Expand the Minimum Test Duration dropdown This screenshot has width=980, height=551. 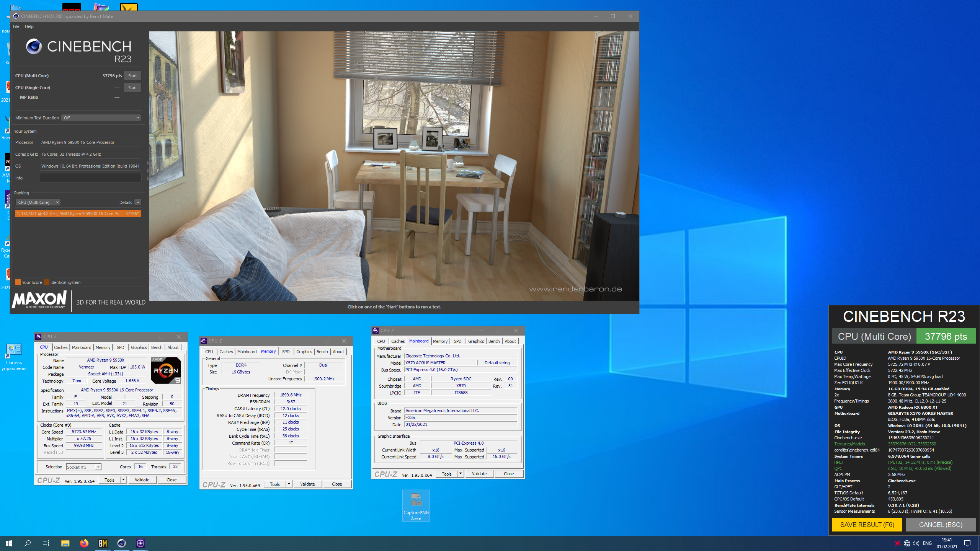click(x=101, y=118)
